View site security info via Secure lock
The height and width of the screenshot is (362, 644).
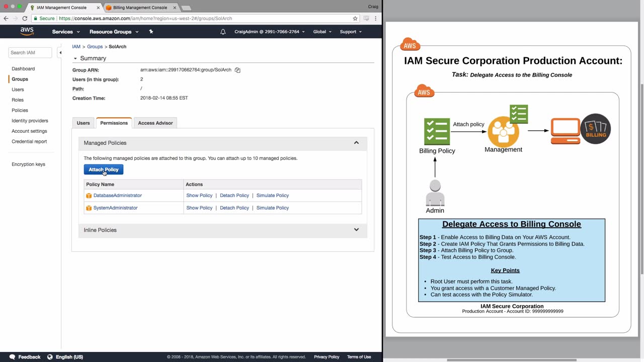tap(44, 19)
